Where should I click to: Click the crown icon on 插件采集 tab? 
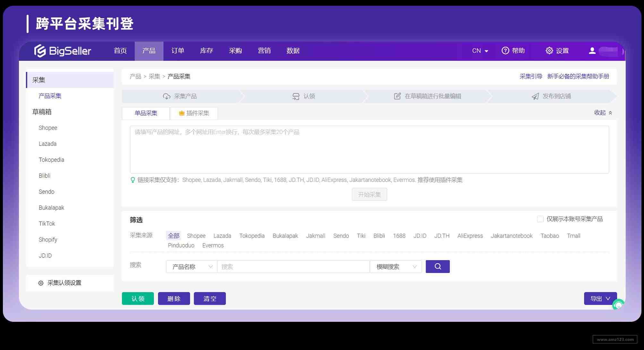[x=182, y=113]
